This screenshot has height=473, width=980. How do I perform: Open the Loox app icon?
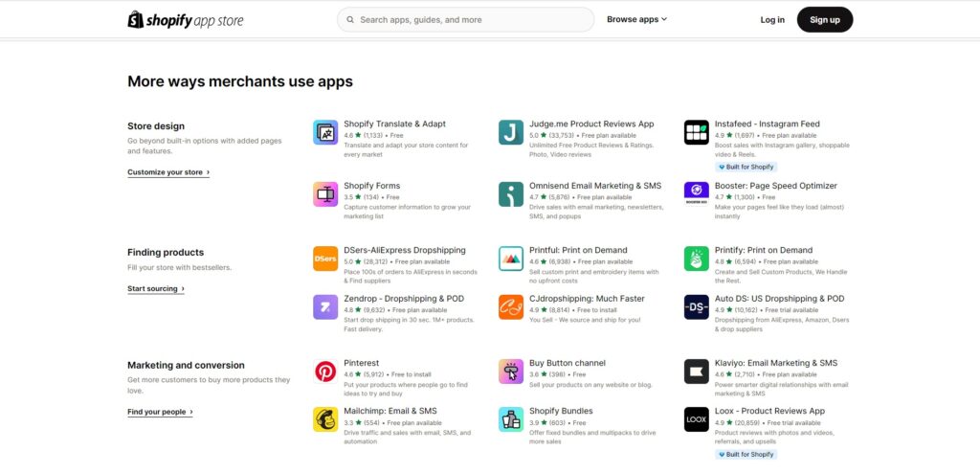(697, 419)
